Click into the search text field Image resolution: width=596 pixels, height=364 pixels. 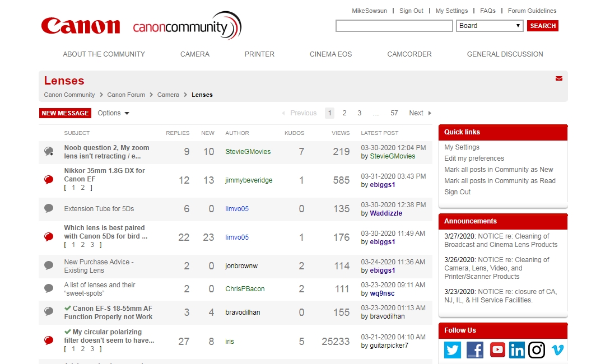394,26
